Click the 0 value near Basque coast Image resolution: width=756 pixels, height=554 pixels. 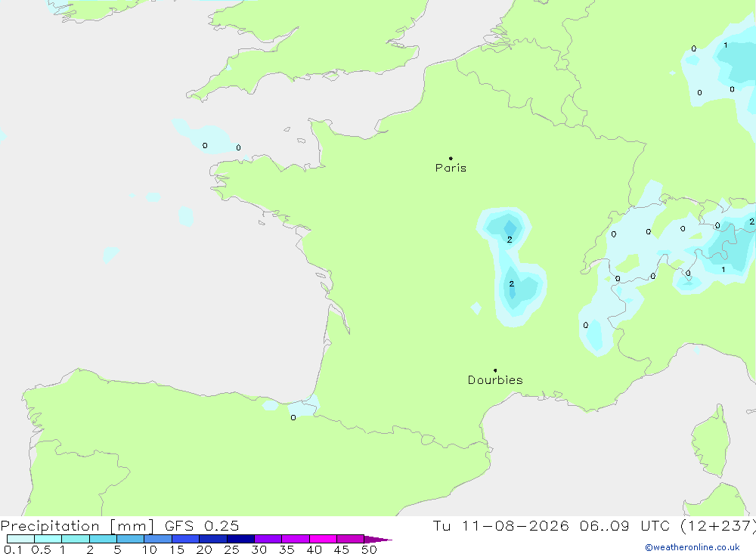[x=293, y=417]
